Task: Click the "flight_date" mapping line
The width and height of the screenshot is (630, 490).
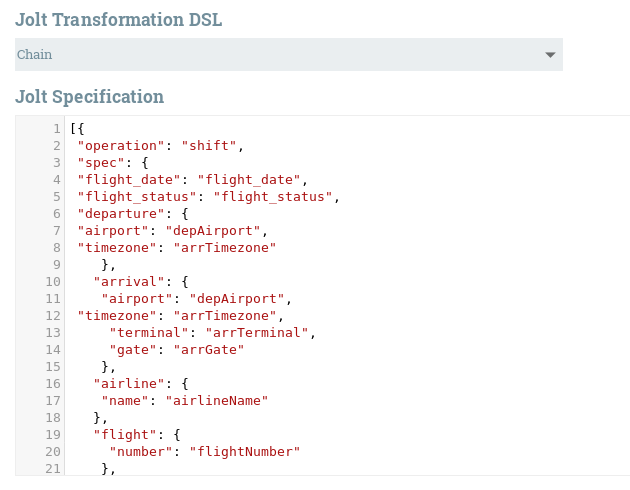Action: pyautogui.click(x=192, y=180)
